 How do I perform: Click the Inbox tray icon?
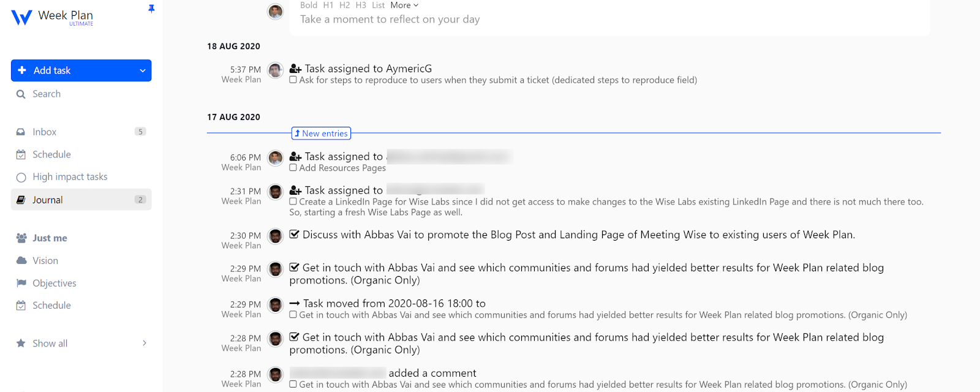21,132
